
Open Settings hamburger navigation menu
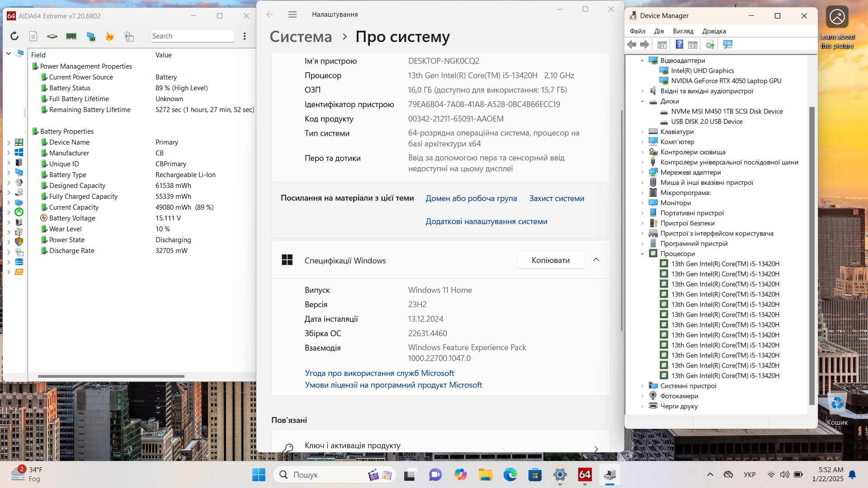[292, 14]
